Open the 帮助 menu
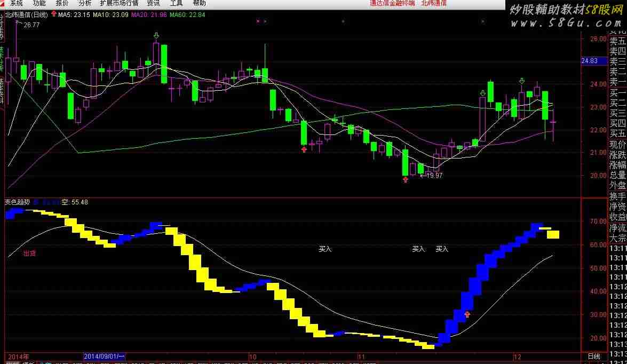Screen dimensions: 627x364 pyautogui.click(x=199, y=3)
